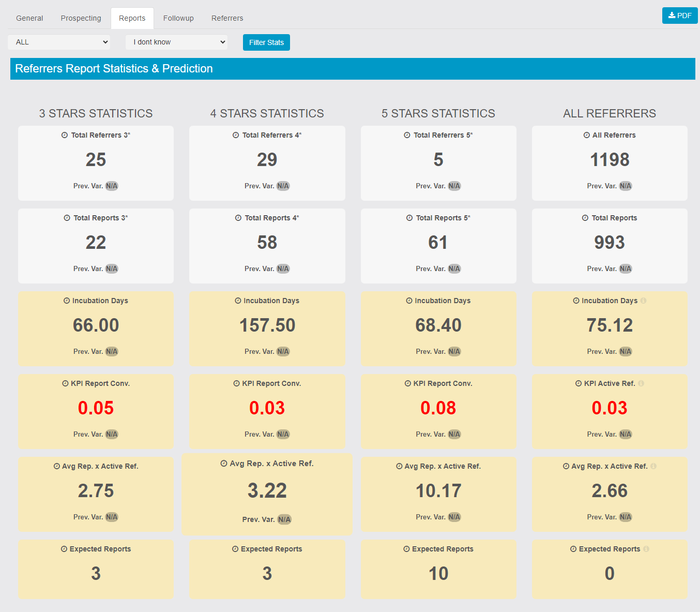The width and height of the screenshot is (700, 612).
Task: Click N/A badge under Total Referrers 4*
Action: point(283,186)
